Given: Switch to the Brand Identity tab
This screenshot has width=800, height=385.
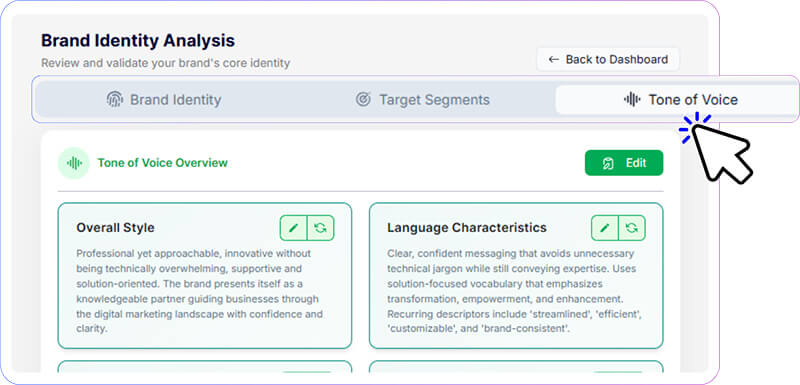Looking at the screenshot, I should 164,99.
